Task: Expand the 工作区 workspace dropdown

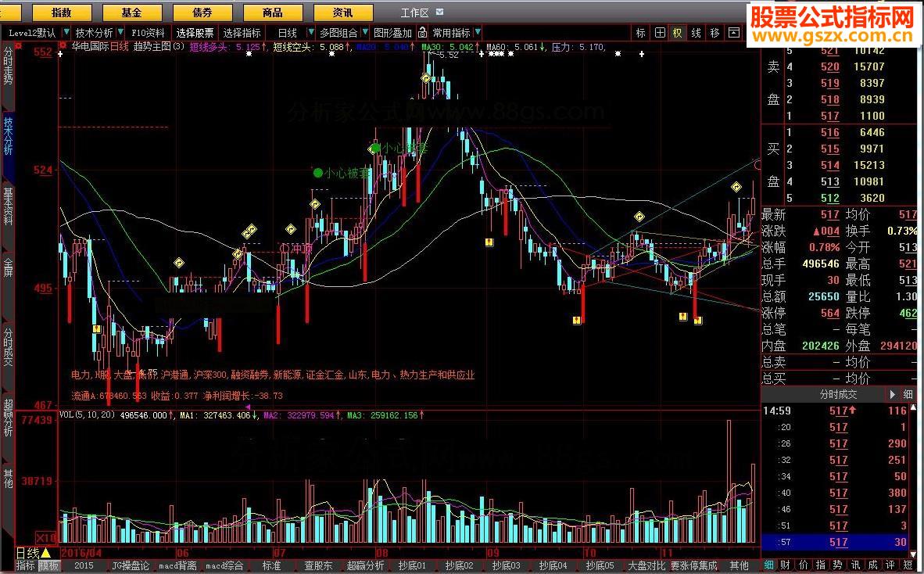Action: [x=439, y=13]
